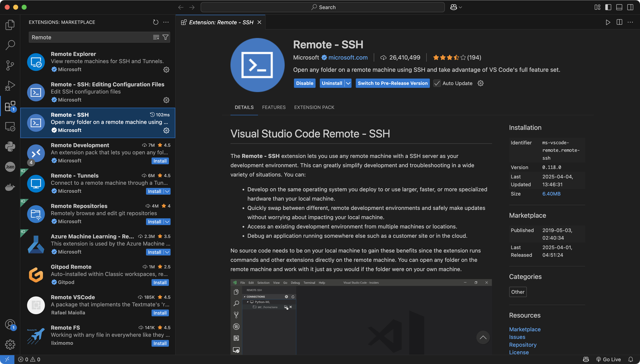Viewport: 640px width, 364px height.
Task: Open the Docker activity bar view
Action: [10, 187]
